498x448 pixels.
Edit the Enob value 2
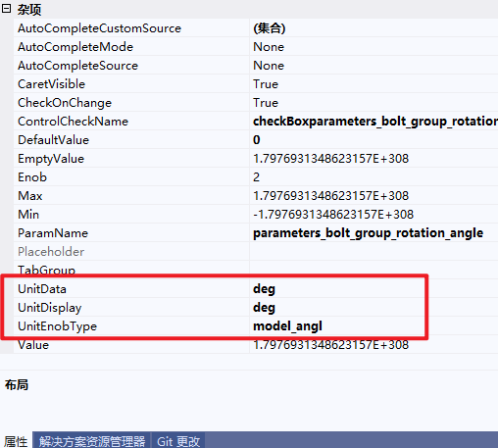click(373, 177)
